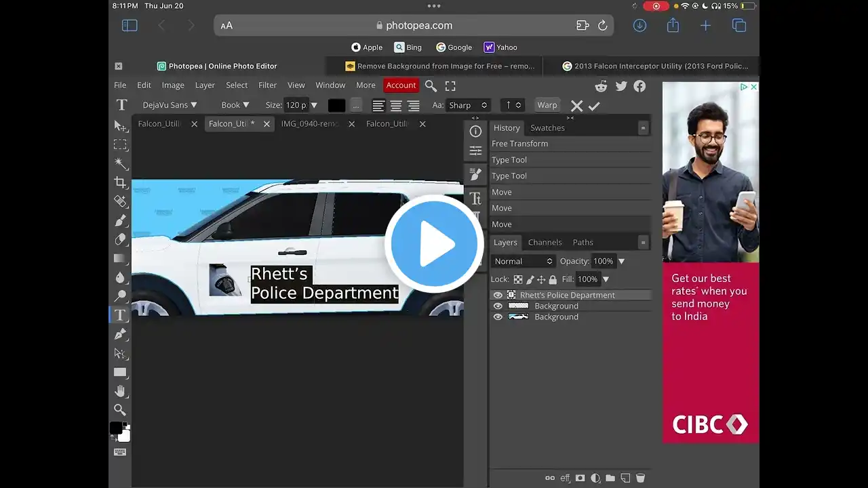Confirm text edit with checkmark
Viewport: 868px width, 488px height.
(594, 106)
